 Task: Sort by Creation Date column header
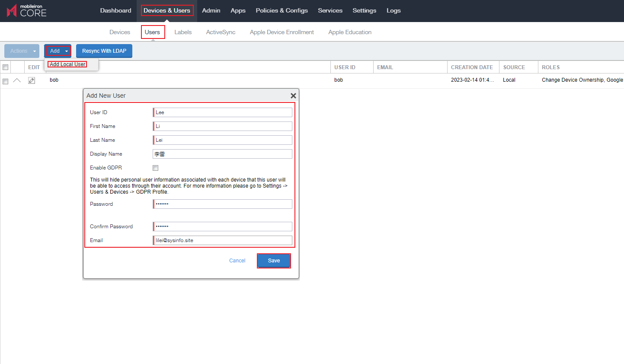point(472,67)
